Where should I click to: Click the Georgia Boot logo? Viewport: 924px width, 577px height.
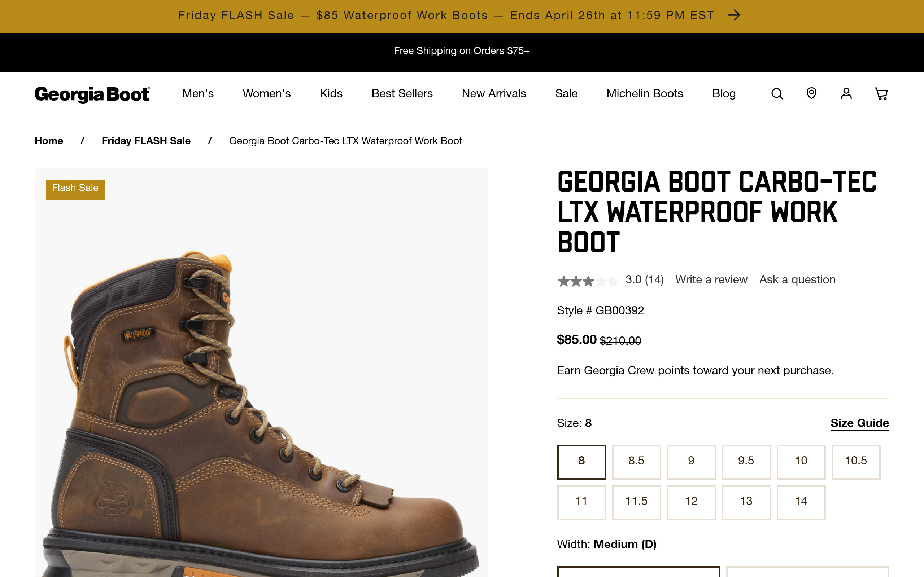click(92, 94)
